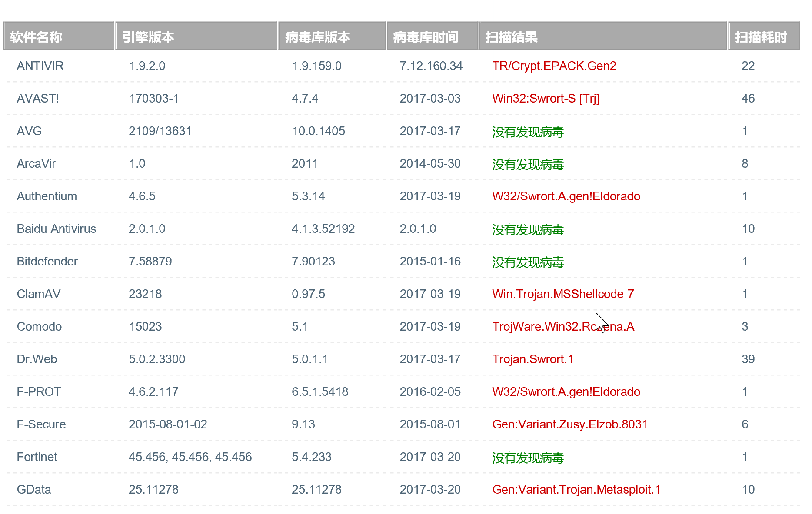
Task: Select the Fortinet software name
Action: [37, 457]
